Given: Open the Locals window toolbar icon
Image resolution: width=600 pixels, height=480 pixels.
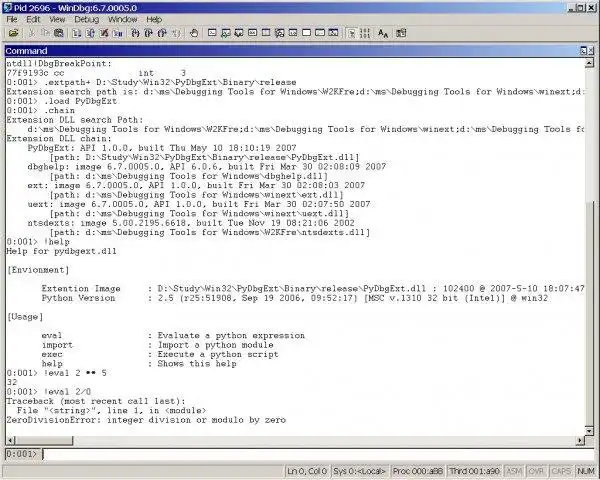Looking at the screenshot, I should (x=239, y=33).
